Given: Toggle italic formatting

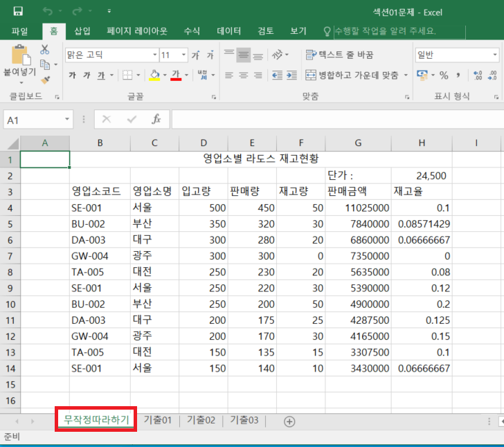Looking at the screenshot, I should tap(86, 75).
